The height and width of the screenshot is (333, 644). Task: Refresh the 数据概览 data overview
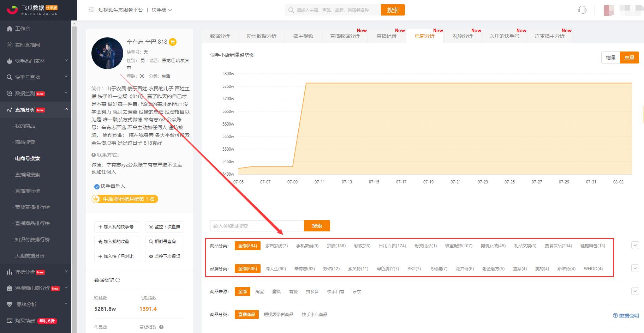[x=118, y=280]
